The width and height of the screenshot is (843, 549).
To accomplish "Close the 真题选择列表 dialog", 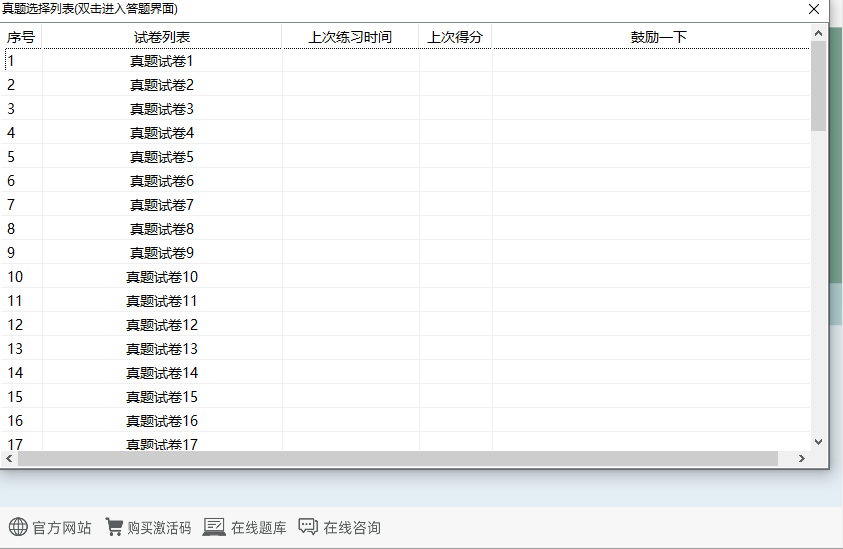I will [x=814, y=9].
